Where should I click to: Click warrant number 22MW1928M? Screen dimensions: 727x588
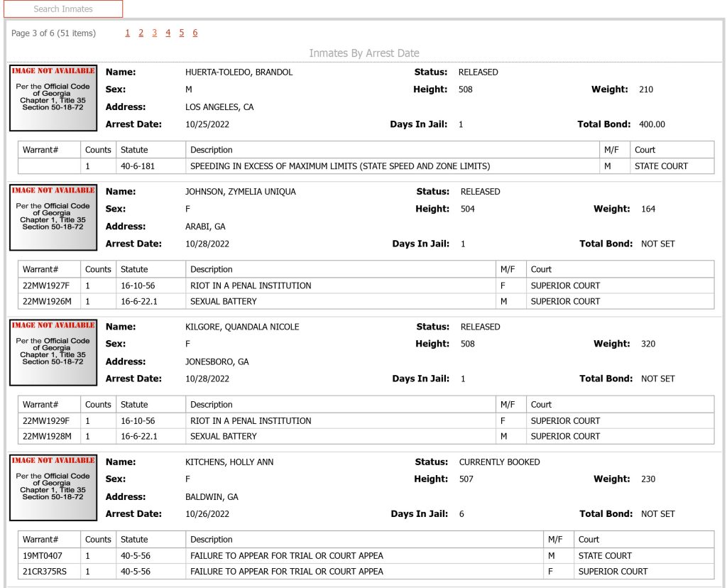(47, 436)
